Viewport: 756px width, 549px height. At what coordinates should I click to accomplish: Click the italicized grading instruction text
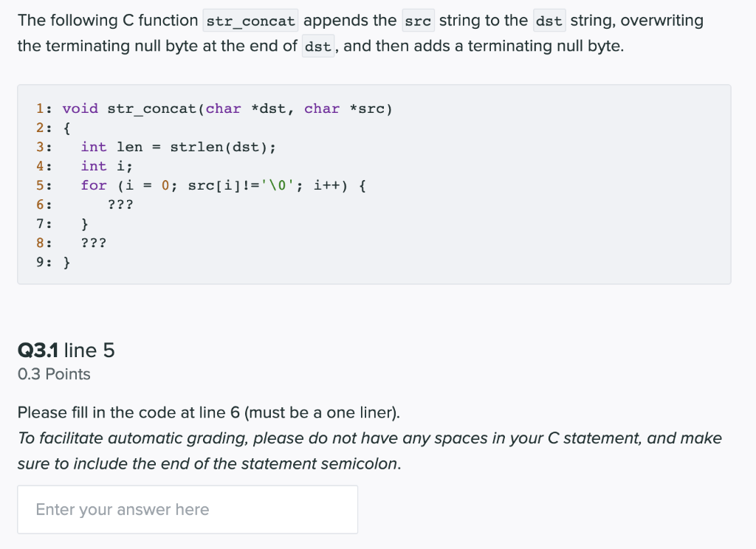point(369,450)
